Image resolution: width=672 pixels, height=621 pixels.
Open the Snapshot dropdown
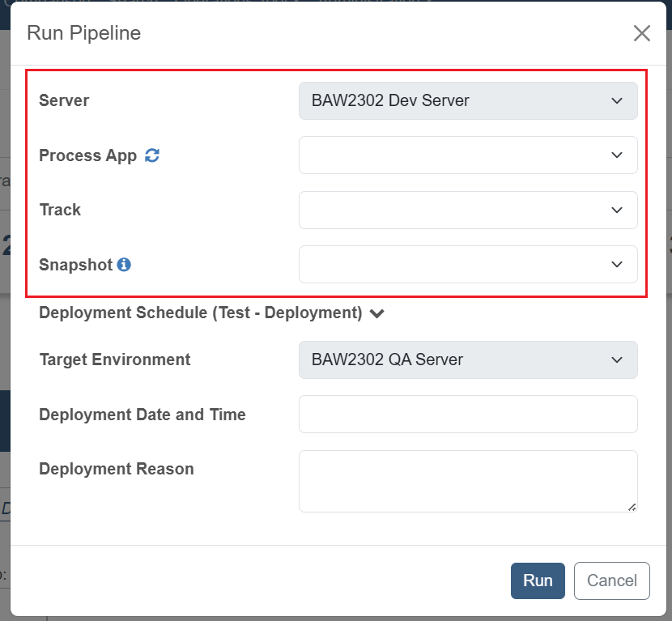coord(468,265)
